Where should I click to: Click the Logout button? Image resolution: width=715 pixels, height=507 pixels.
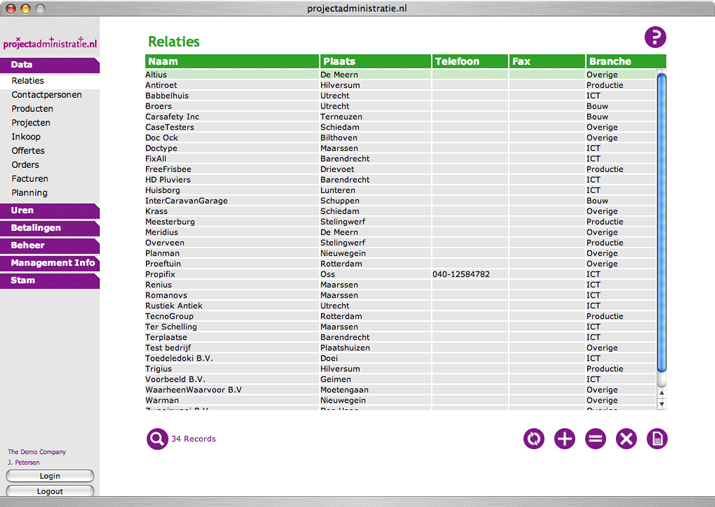50,491
